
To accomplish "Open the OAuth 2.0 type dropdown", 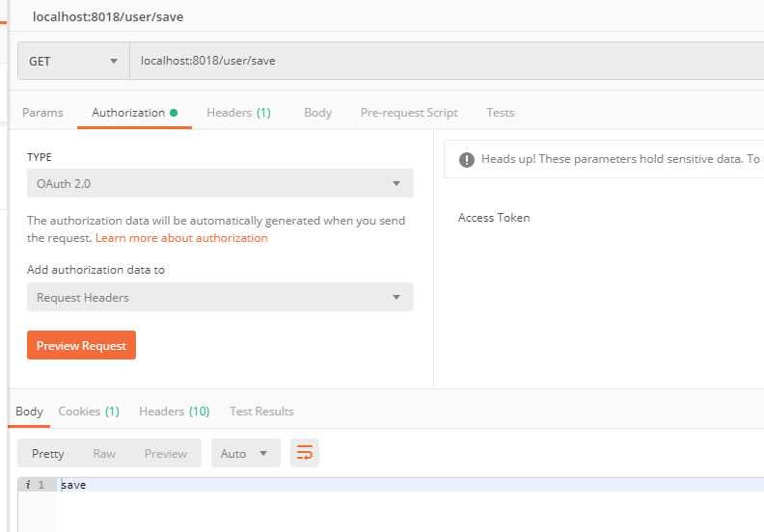I will click(220, 183).
